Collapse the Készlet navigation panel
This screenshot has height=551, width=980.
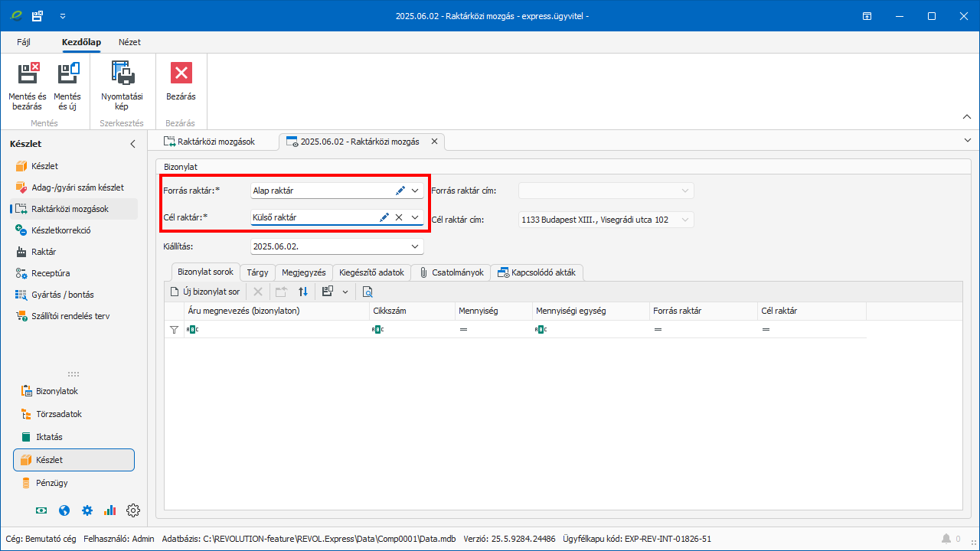point(132,144)
